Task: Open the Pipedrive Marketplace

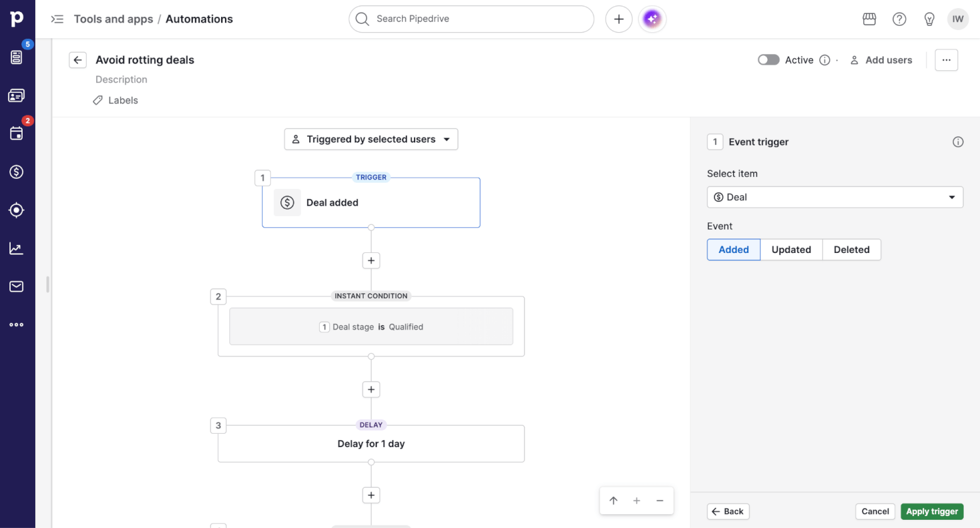Action: click(x=869, y=19)
